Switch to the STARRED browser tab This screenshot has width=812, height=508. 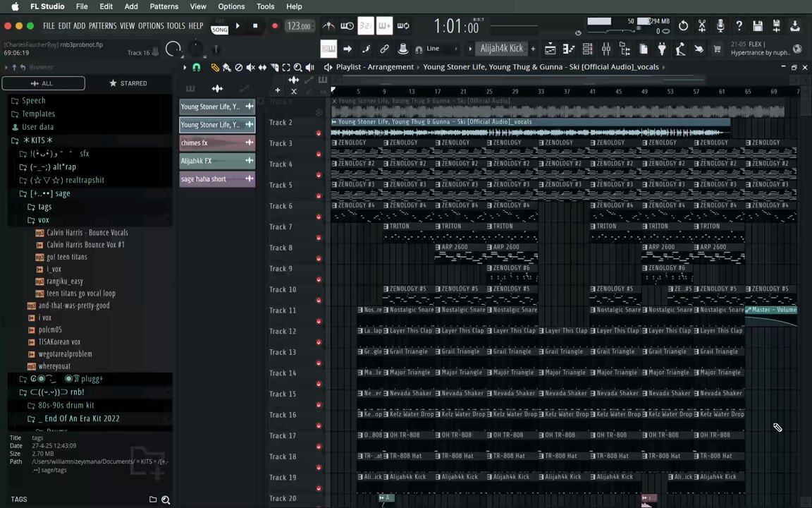[128, 83]
